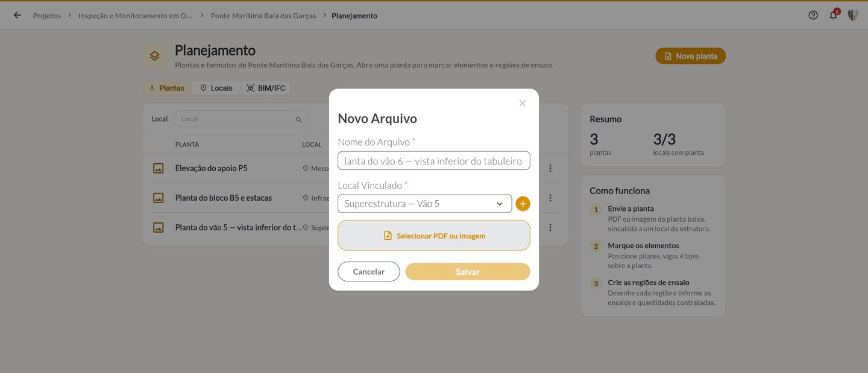Click the Nova planta button

point(691,56)
